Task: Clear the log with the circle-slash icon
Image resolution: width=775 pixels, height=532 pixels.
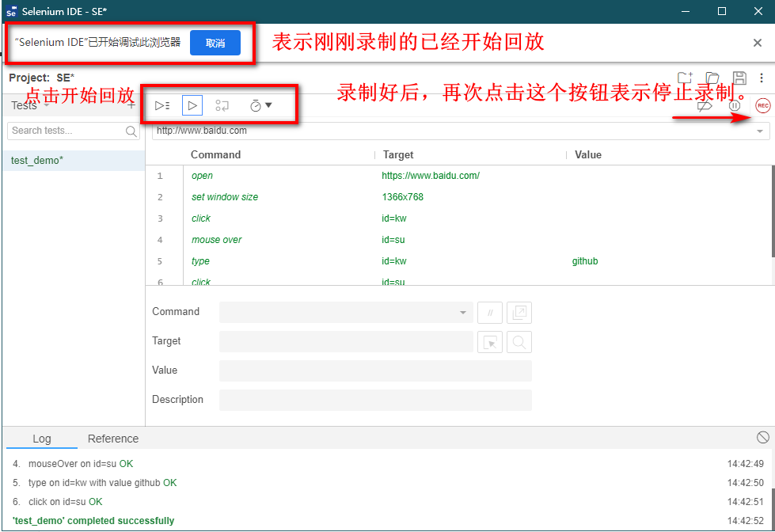Action: (x=762, y=438)
